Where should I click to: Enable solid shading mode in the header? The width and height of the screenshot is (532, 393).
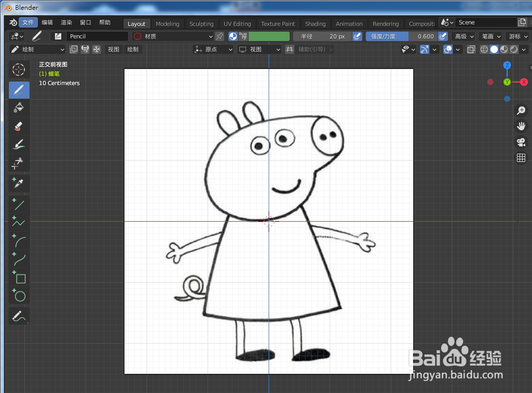[494, 49]
